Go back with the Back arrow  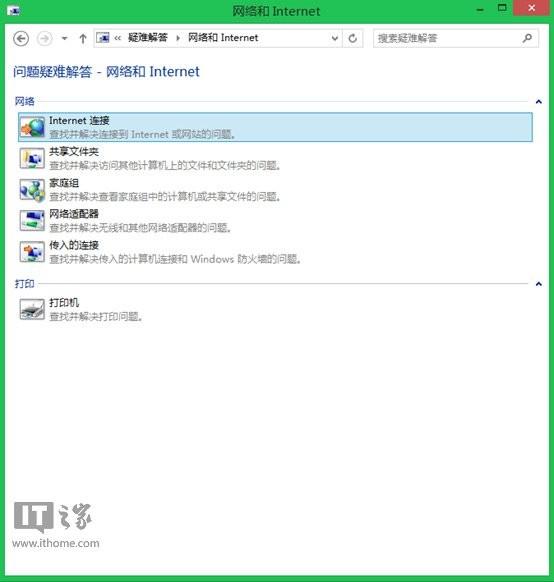click(21, 38)
